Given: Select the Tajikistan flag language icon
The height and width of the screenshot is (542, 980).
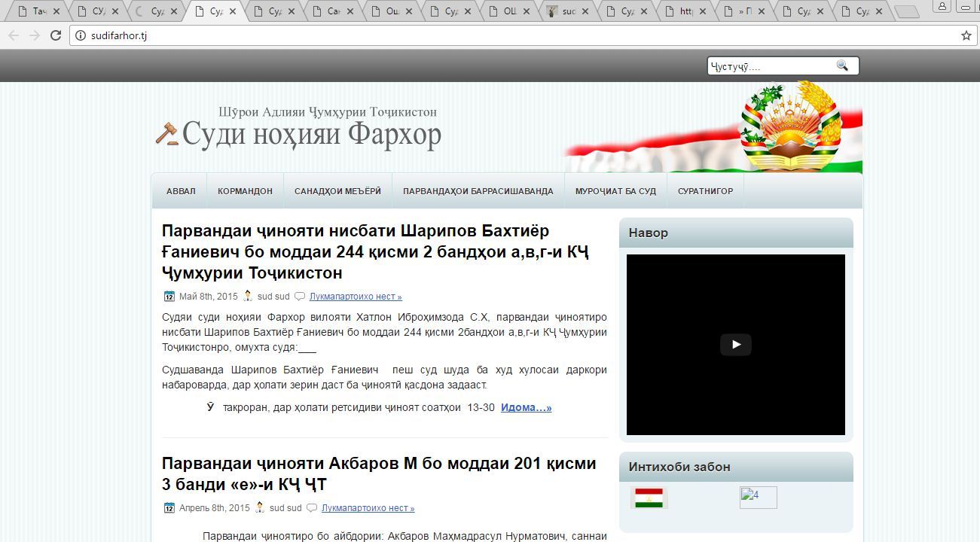Looking at the screenshot, I should pos(649,498).
